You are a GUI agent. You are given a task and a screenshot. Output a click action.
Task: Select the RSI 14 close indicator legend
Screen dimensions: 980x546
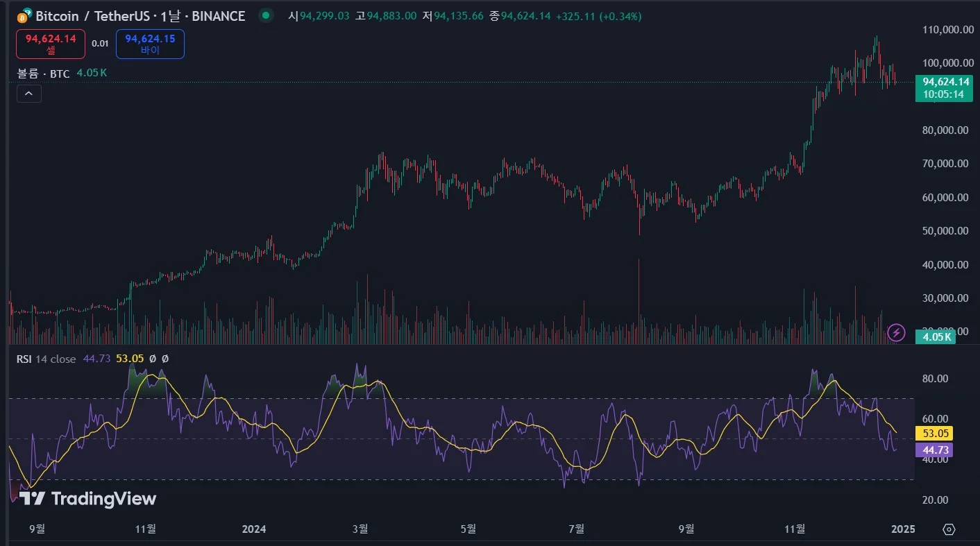(47, 359)
